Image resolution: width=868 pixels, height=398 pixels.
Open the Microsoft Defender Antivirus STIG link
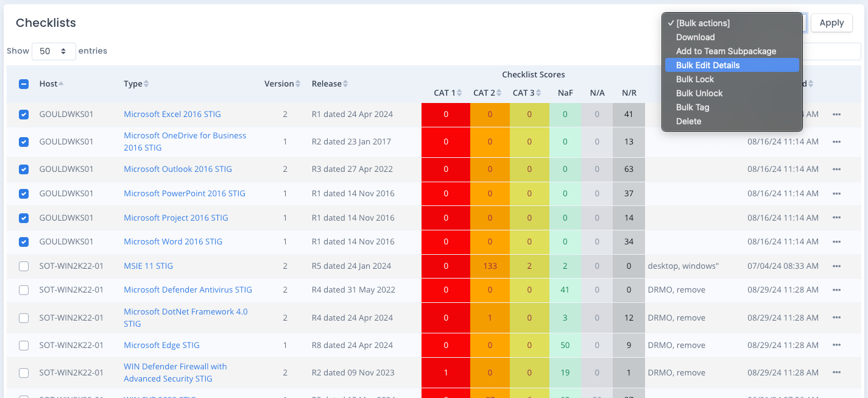click(188, 290)
